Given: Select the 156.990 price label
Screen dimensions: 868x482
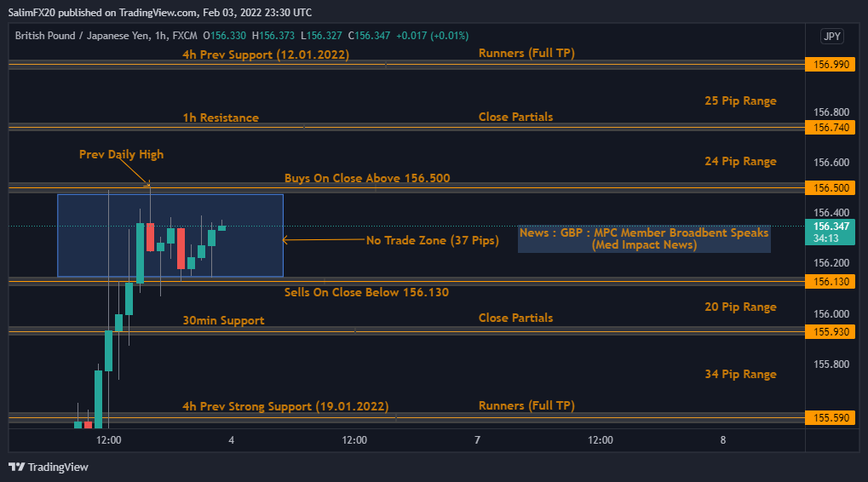Looking at the screenshot, I should (x=829, y=64).
